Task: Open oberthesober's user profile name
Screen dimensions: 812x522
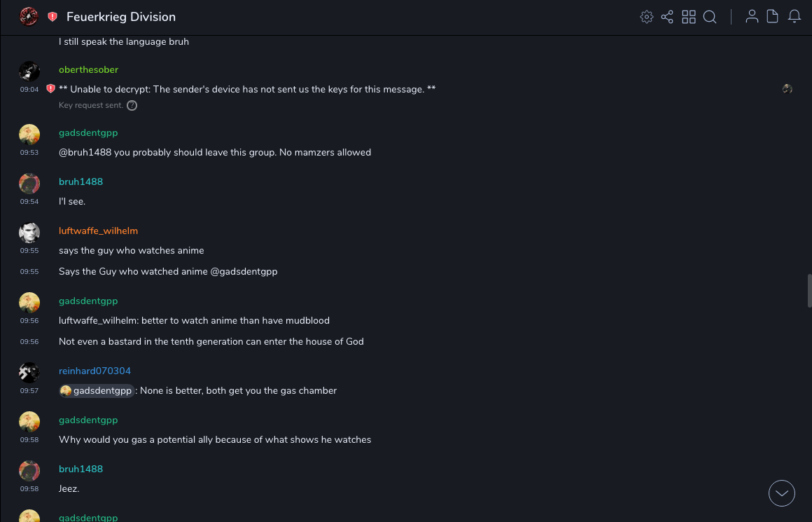Action: (88, 69)
